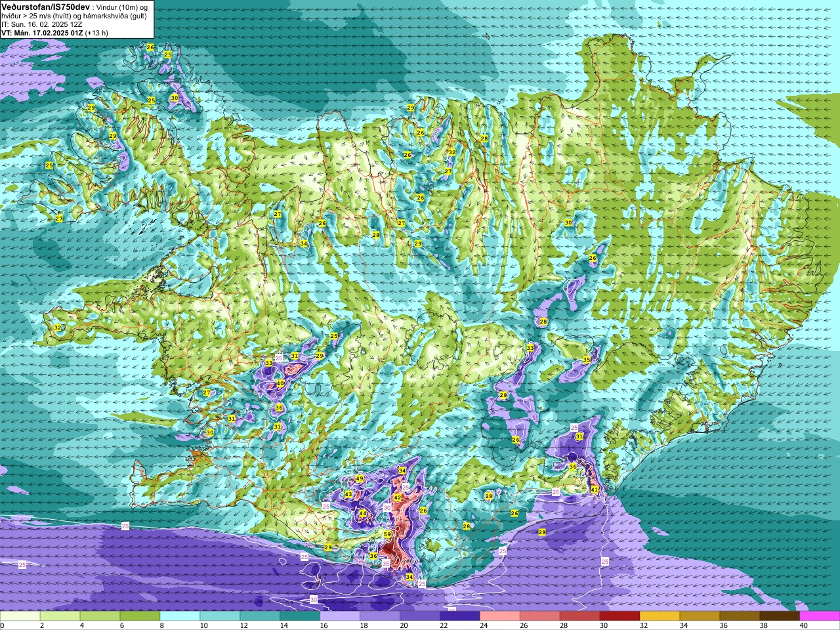Select the light purple 18–20 m/s legend swatch

point(381,616)
